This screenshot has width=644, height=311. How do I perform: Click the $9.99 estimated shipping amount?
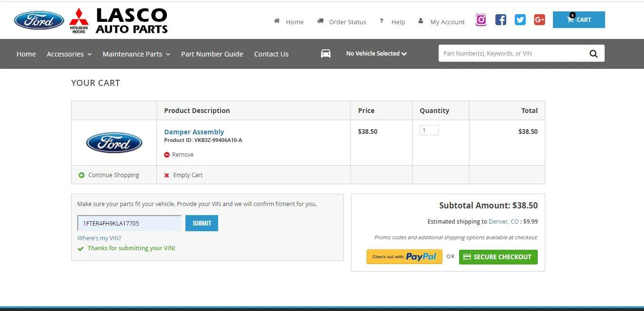[531, 222]
